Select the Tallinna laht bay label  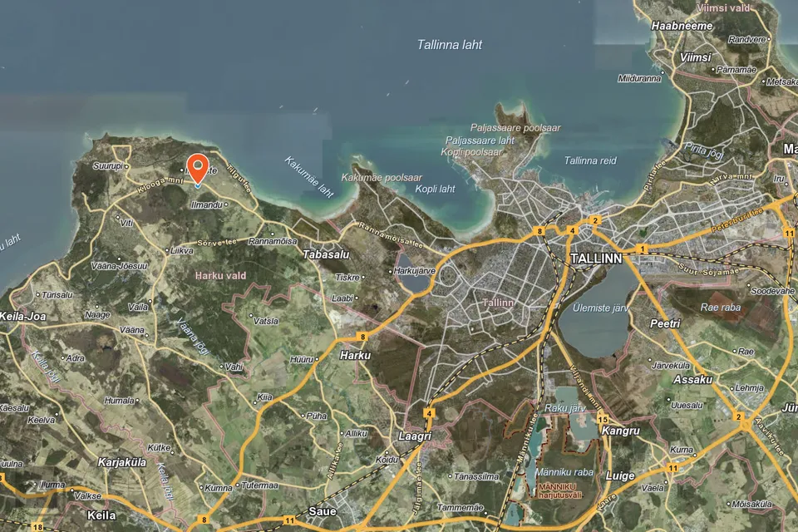(450, 45)
